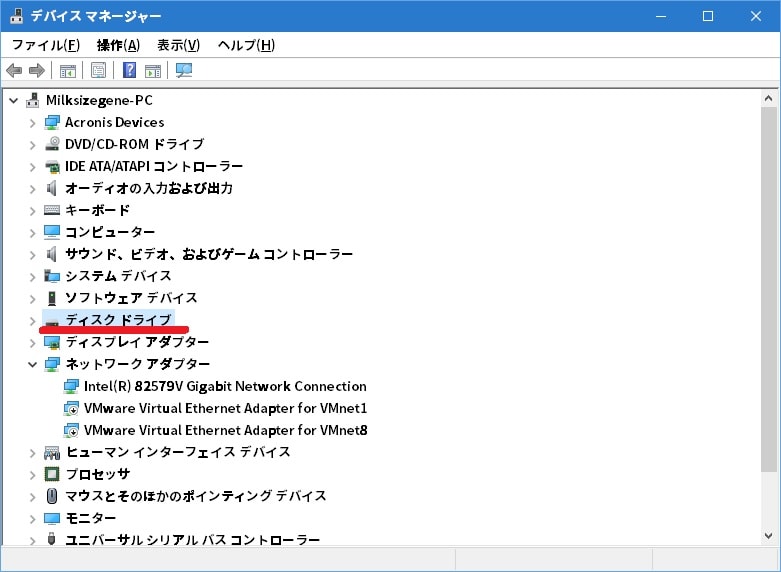Collapse the Milksizegene-PC root node
Viewport: 781px width, 572px height.
[13, 101]
